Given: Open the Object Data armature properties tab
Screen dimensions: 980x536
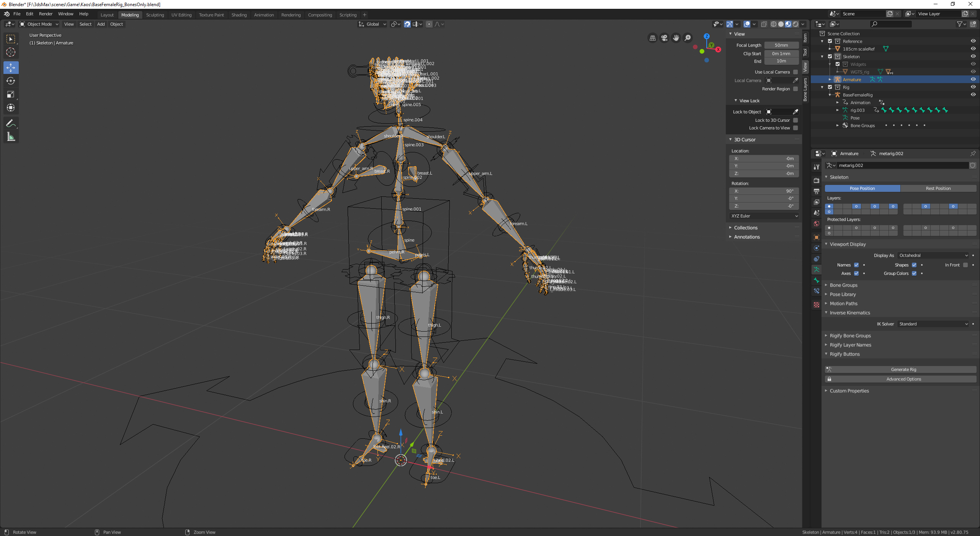Looking at the screenshot, I should pos(816,270).
